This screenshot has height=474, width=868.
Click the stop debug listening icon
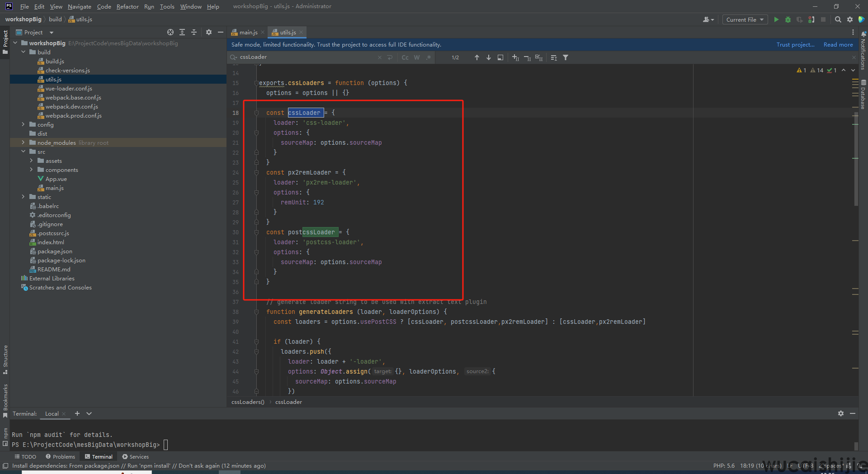(811, 19)
